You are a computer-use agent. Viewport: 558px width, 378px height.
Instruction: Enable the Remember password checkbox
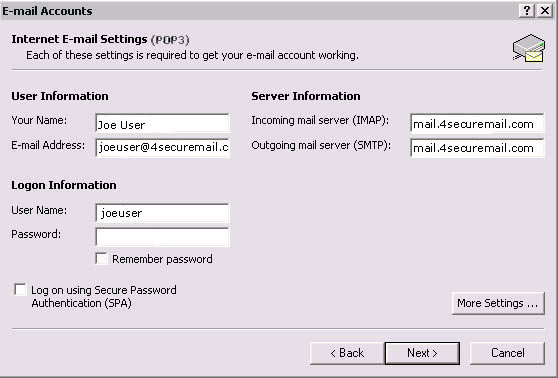pos(101,259)
